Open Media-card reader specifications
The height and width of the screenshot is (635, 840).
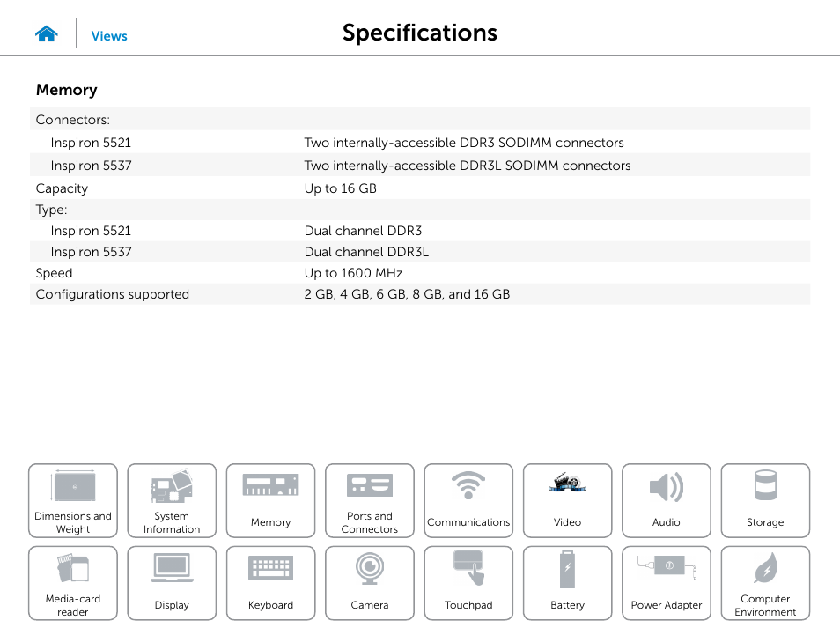pyautogui.click(x=73, y=583)
